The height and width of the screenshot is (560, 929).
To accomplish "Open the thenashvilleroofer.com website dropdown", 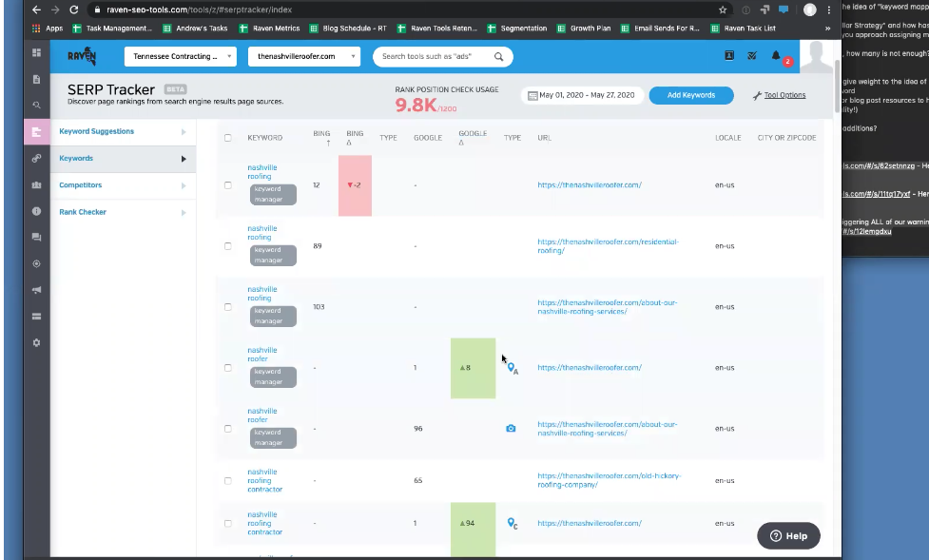I will point(303,56).
